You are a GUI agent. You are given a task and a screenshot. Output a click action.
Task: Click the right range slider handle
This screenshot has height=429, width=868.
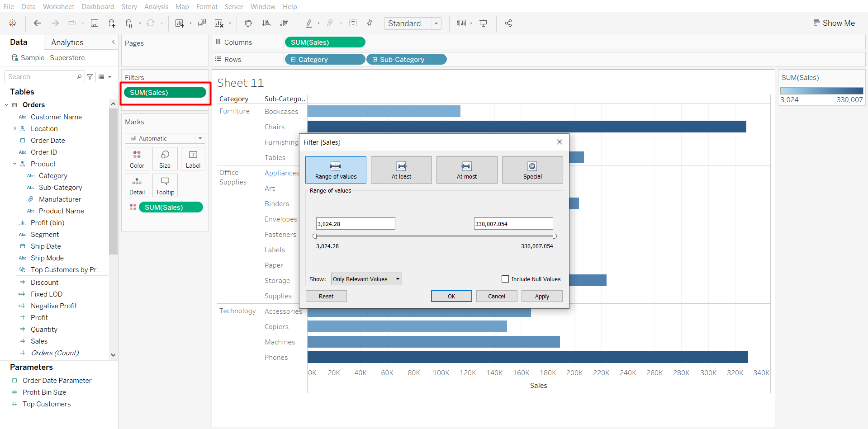click(555, 236)
